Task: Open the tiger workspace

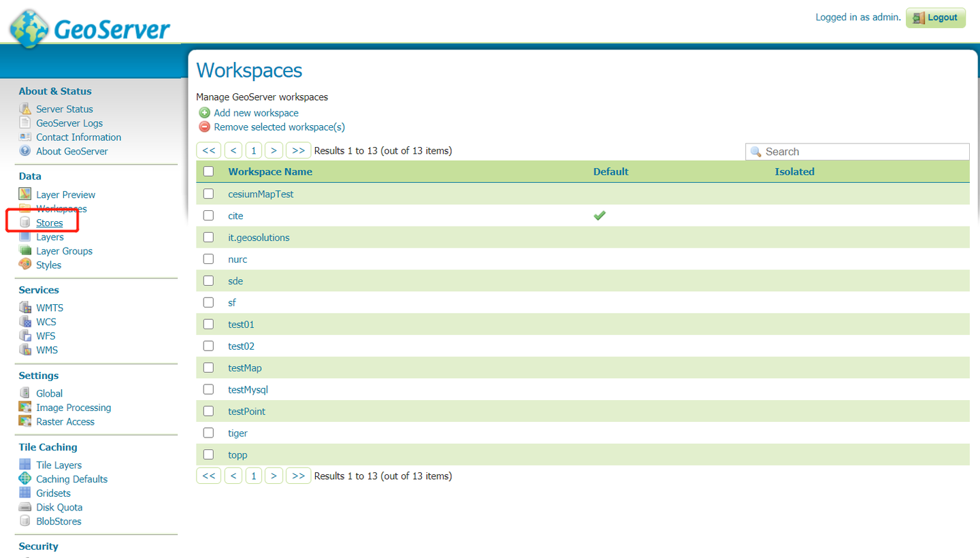Action: pos(238,433)
